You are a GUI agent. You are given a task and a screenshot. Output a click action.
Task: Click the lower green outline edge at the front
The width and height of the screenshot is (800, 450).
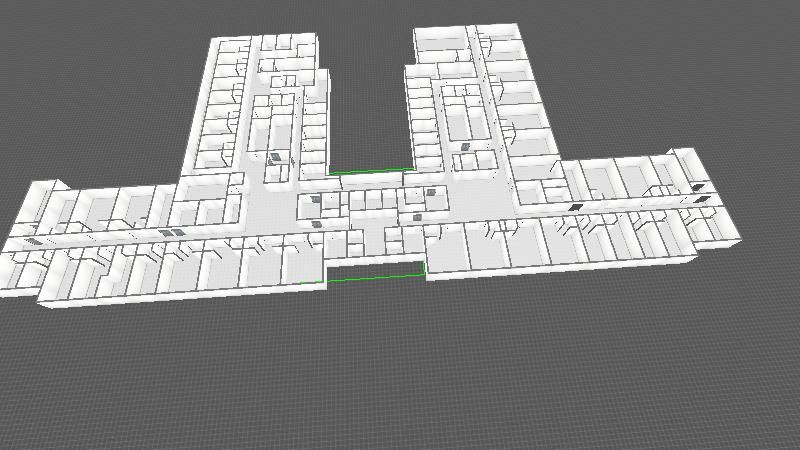click(x=375, y=277)
